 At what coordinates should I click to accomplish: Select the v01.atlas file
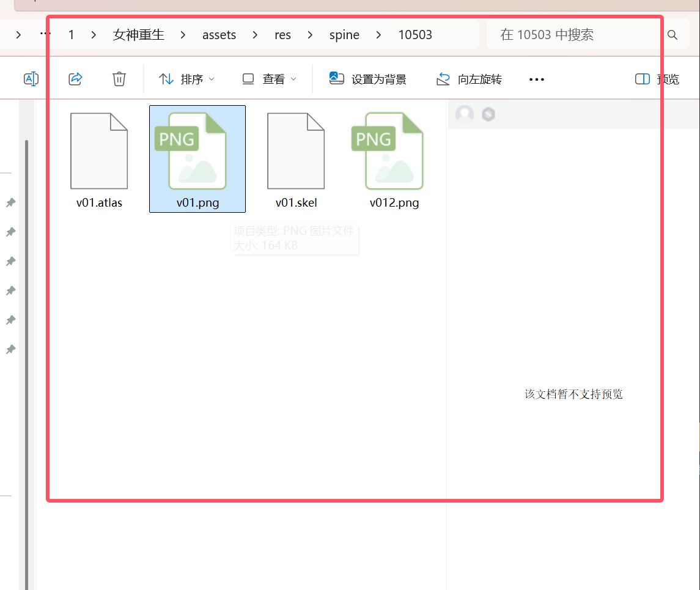[99, 159]
